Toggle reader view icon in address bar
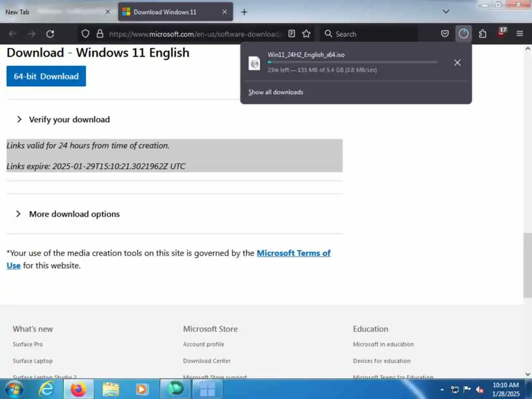This screenshot has width=532, height=399. point(291,34)
